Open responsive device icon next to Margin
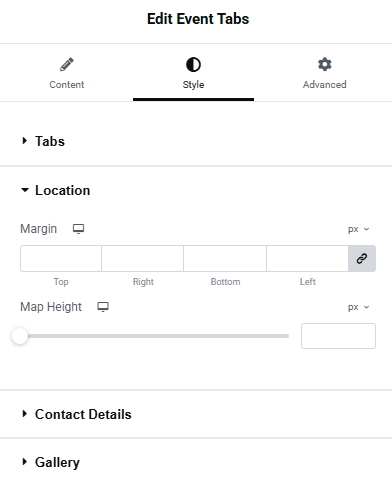The height and width of the screenshot is (487, 392). click(79, 229)
